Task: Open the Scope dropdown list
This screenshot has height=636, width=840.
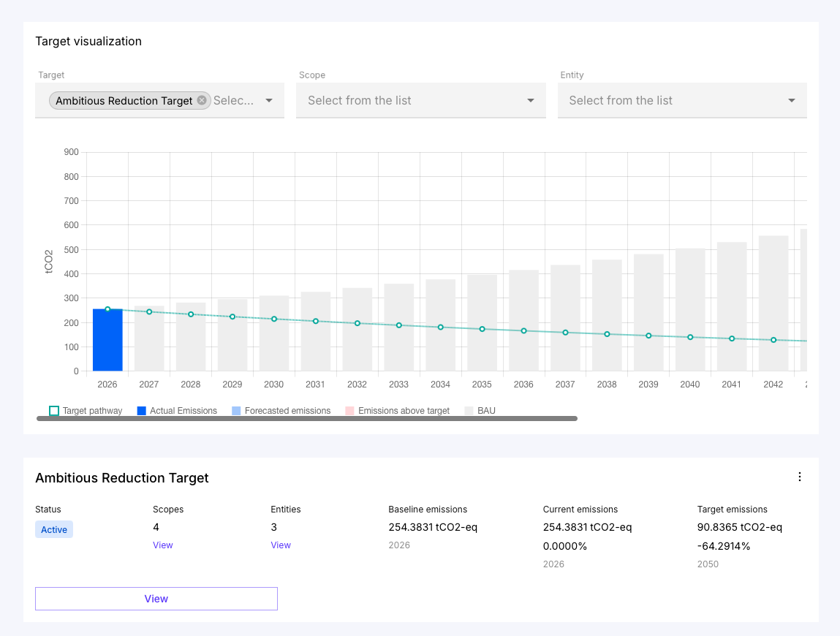Action: tap(420, 101)
